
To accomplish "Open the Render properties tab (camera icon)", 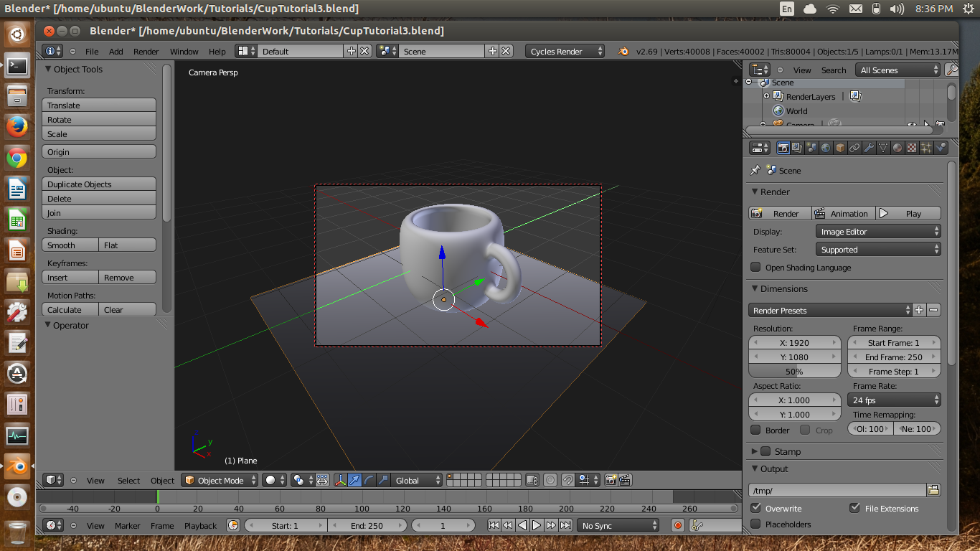I will click(783, 148).
